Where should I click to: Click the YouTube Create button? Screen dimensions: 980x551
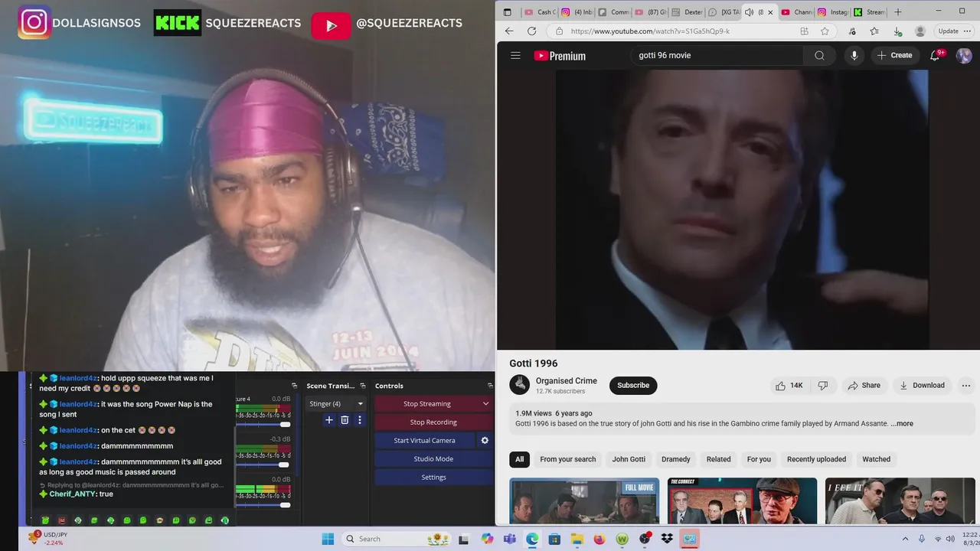(894, 55)
